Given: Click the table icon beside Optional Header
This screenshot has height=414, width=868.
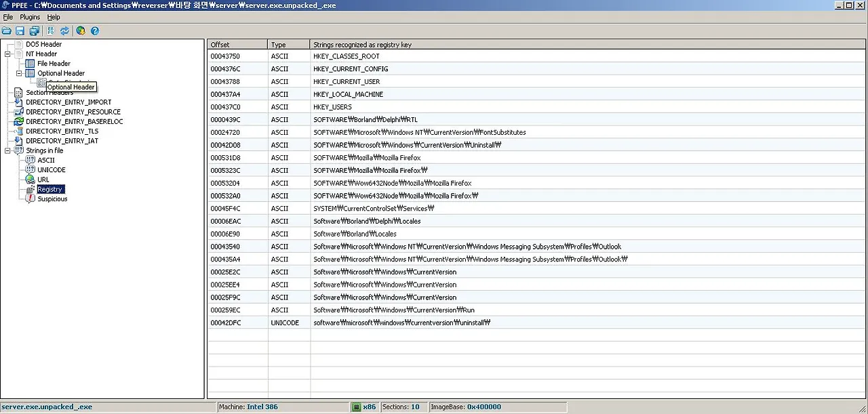Looking at the screenshot, I should click(30, 73).
